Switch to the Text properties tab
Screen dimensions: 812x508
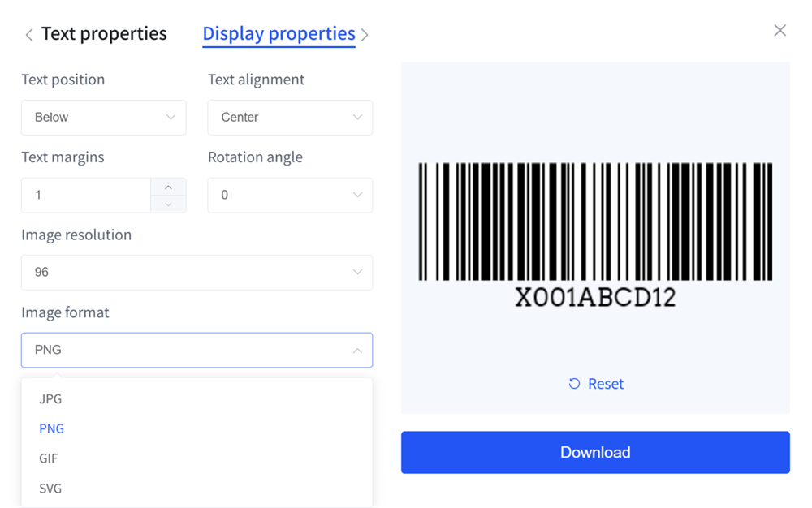click(x=104, y=34)
